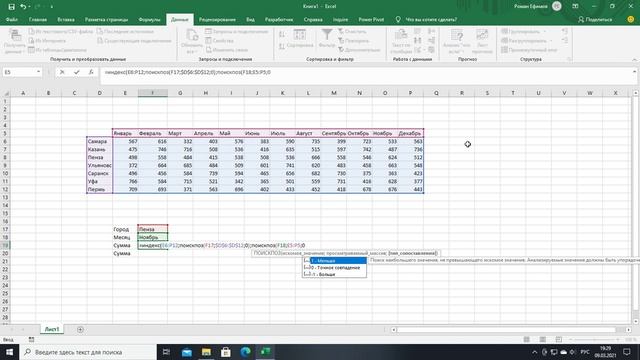Switch to the Главная tab

38,20
